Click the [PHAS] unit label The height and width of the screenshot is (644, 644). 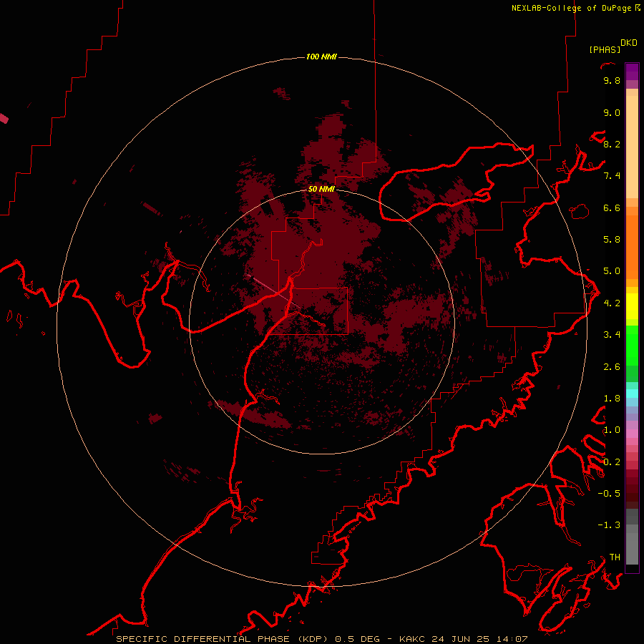click(605, 49)
